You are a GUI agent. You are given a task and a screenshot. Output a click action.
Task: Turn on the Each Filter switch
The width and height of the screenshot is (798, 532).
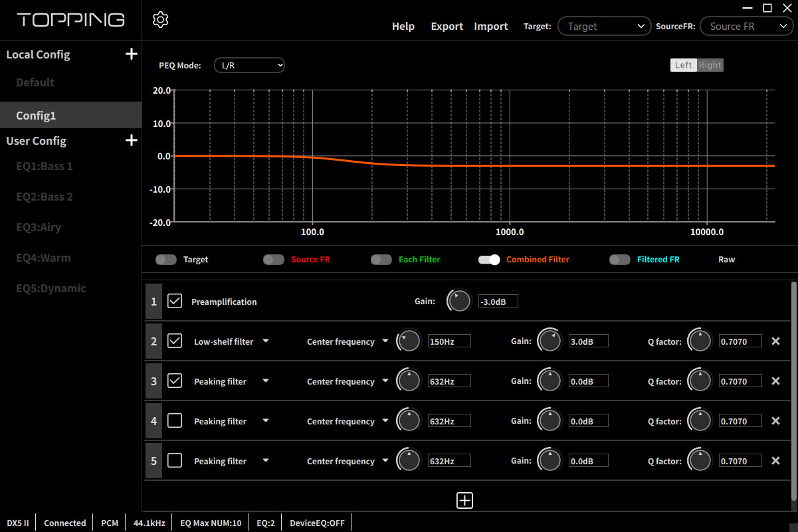(x=381, y=260)
